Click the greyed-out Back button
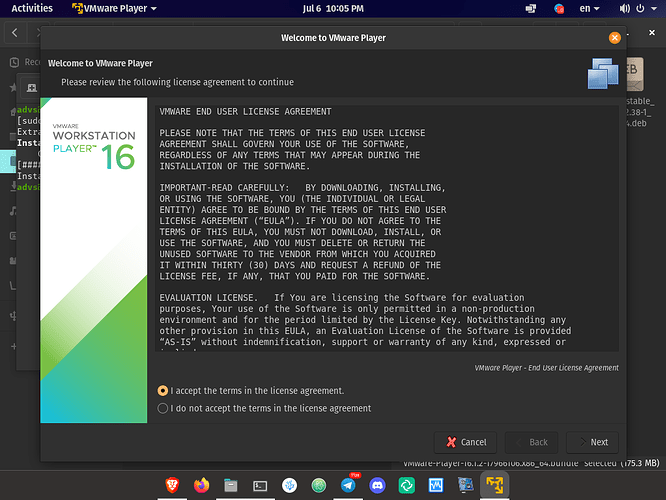666x500 pixels. point(531,442)
